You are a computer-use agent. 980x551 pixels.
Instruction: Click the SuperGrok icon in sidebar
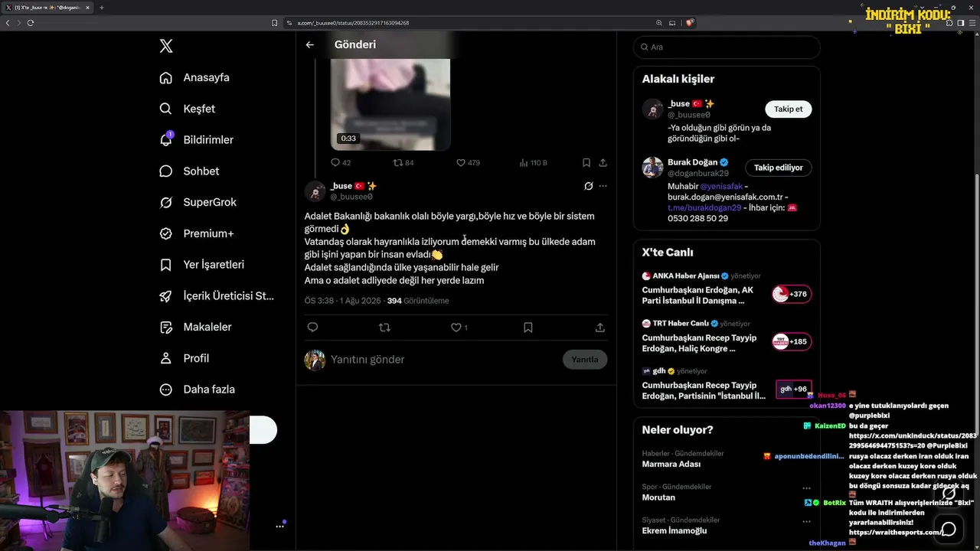click(x=165, y=202)
